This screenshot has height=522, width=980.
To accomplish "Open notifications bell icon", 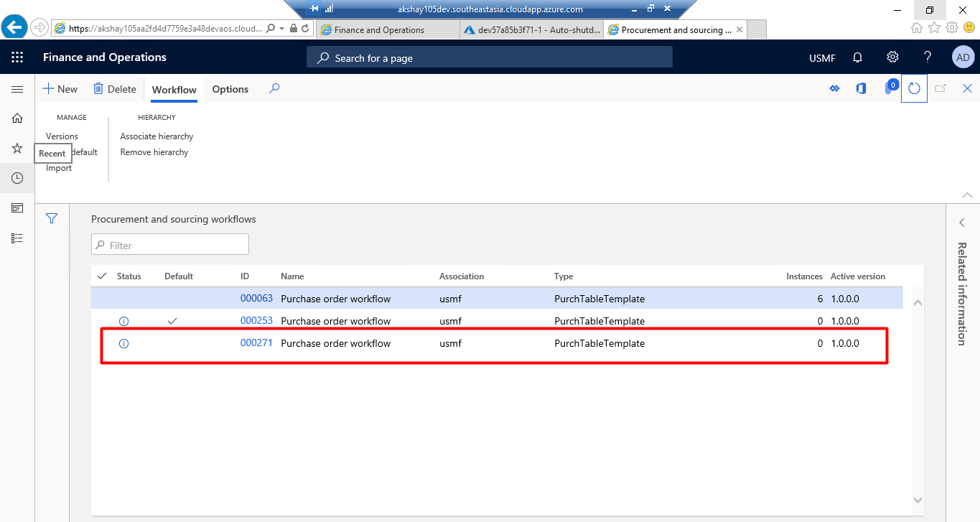I will [x=857, y=57].
